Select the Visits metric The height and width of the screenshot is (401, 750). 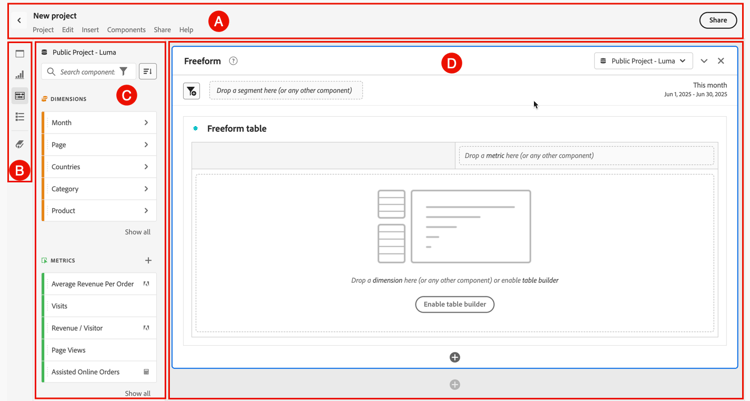[99, 306]
